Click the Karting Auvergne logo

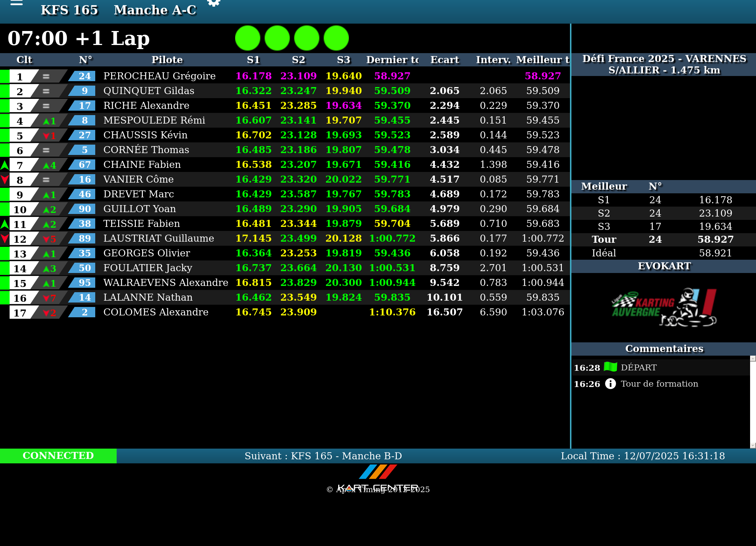(x=664, y=308)
